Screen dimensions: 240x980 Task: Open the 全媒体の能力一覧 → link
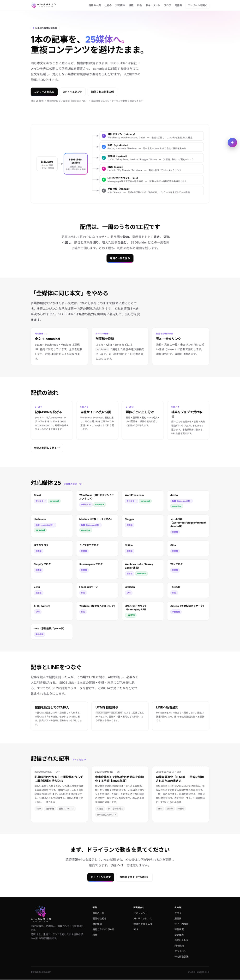[x=74, y=484]
